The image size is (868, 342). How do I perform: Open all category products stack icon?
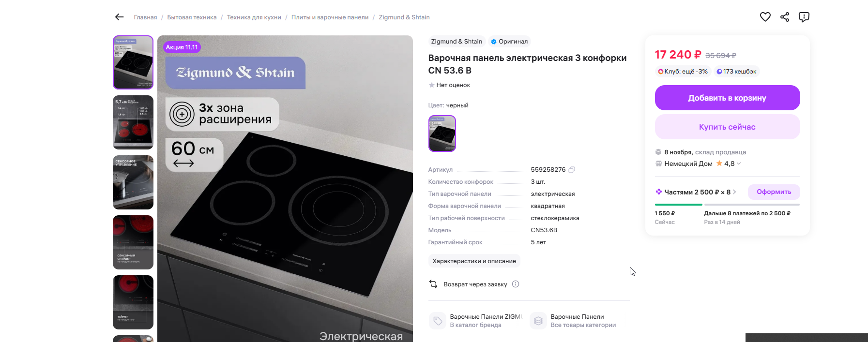pyautogui.click(x=538, y=321)
